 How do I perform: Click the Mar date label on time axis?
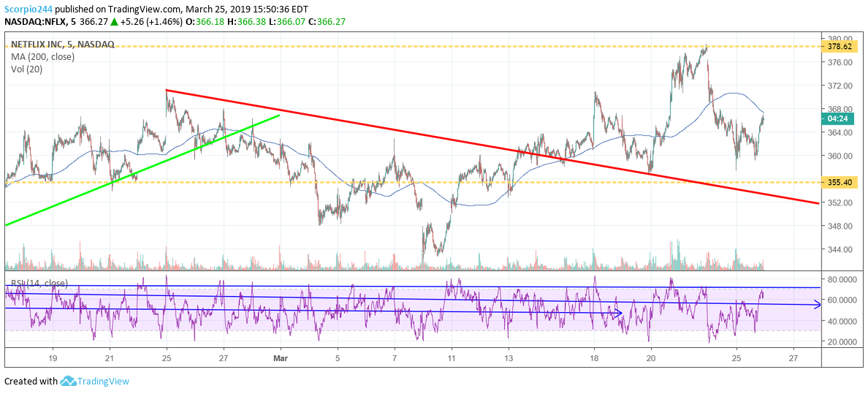(281, 357)
